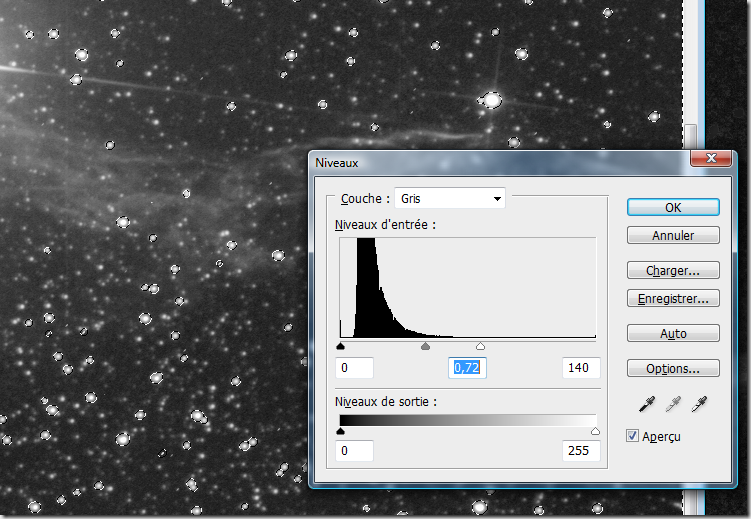Select the black point eyedropper
Screen dimensions: 751x519
pyautogui.click(x=649, y=404)
